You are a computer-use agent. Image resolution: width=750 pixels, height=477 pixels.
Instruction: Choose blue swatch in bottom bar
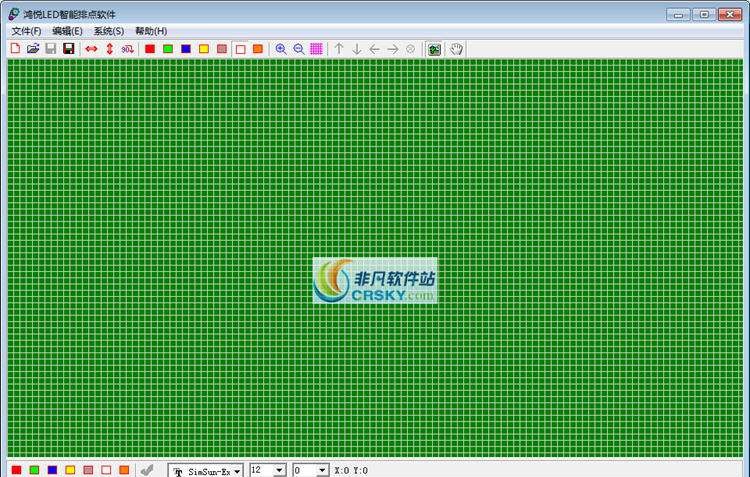[x=53, y=470]
